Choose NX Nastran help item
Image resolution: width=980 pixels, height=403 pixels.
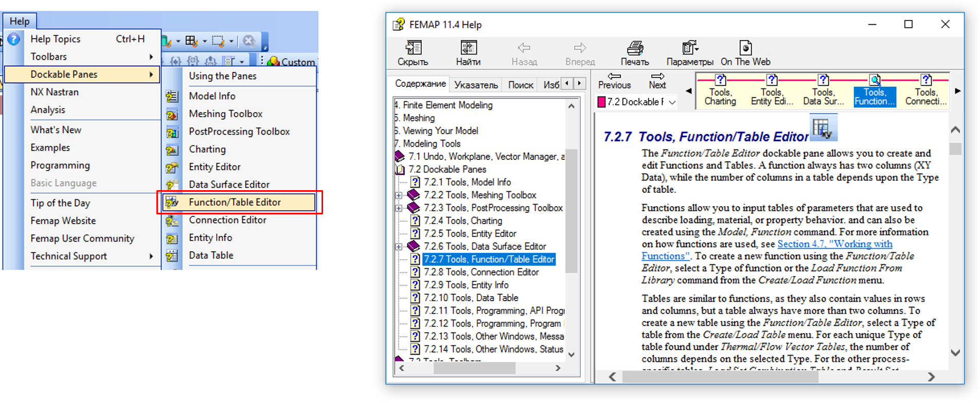click(55, 93)
